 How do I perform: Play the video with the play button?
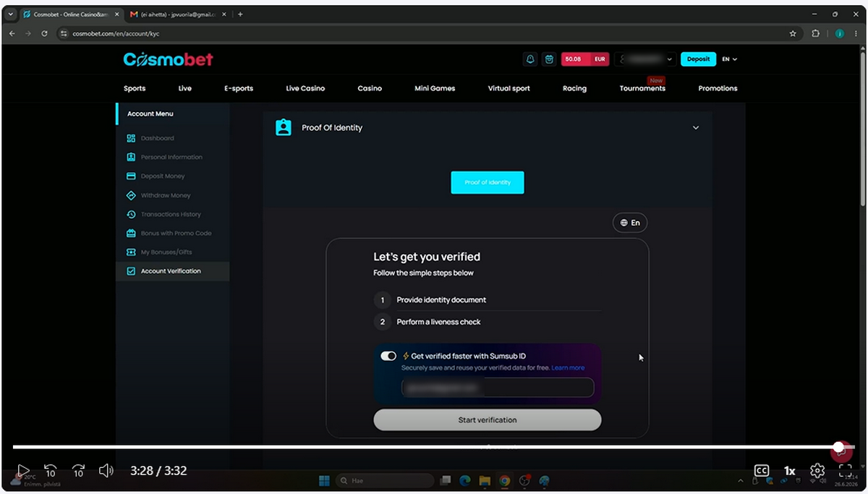pyautogui.click(x=22, y=471)
